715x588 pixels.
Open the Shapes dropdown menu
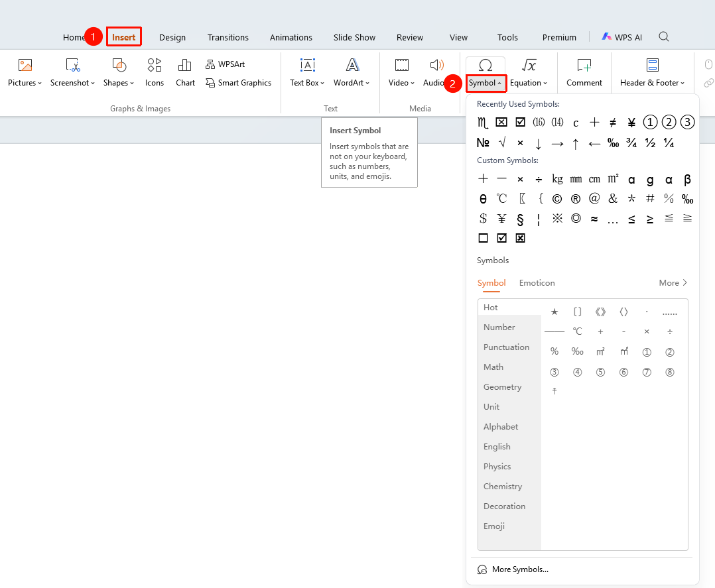(132, 83)
